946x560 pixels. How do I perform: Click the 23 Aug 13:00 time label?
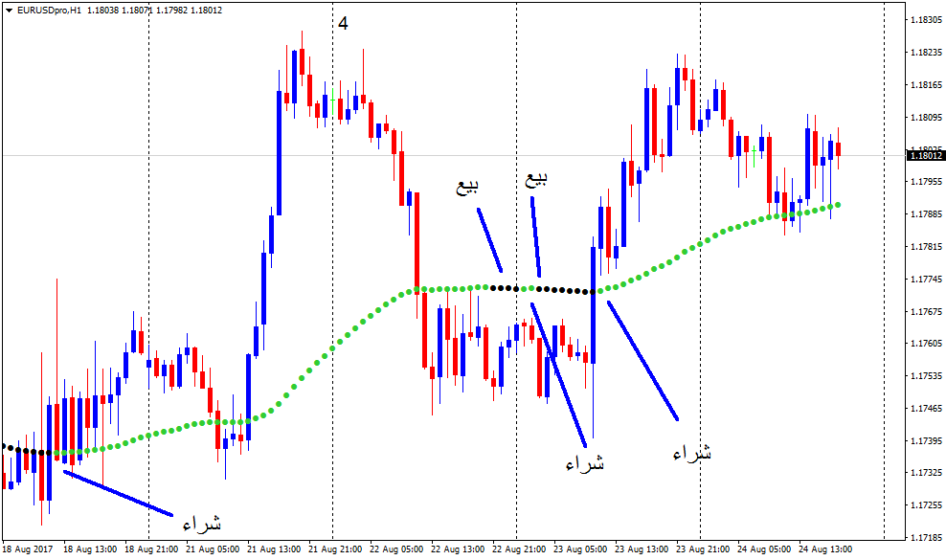click(x=642, y=549)
